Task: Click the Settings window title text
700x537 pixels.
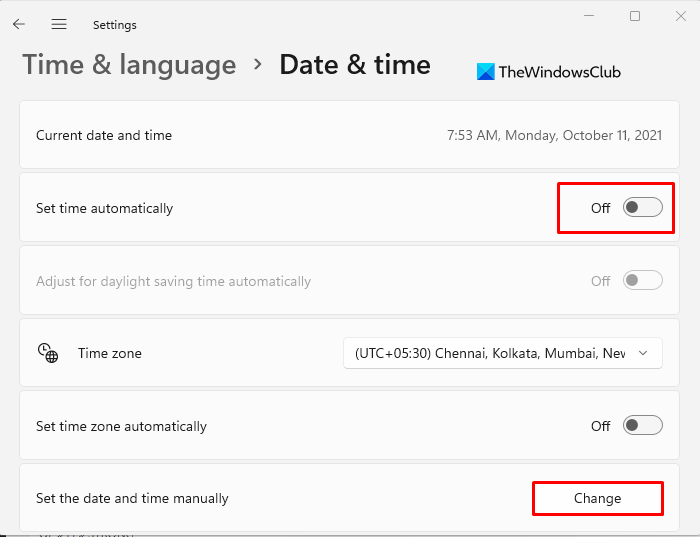Action: point(114,24)
